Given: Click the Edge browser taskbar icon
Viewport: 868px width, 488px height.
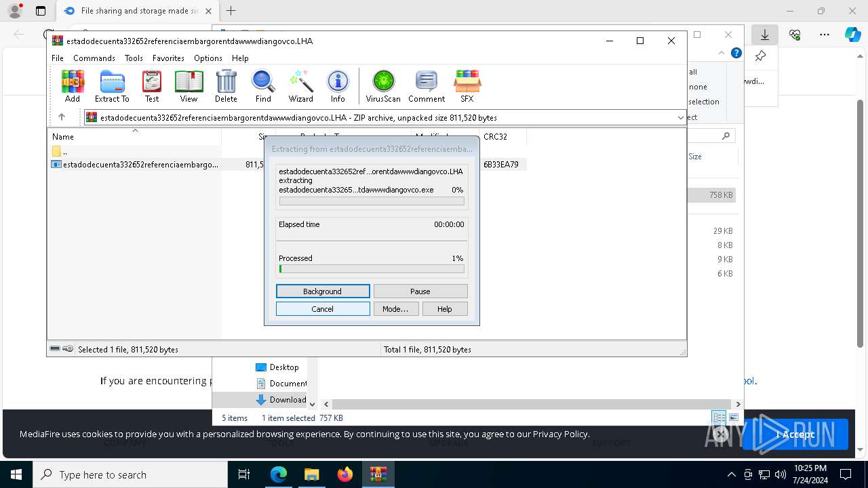Looking at the screenshot, I should click(x=279, y=474).
